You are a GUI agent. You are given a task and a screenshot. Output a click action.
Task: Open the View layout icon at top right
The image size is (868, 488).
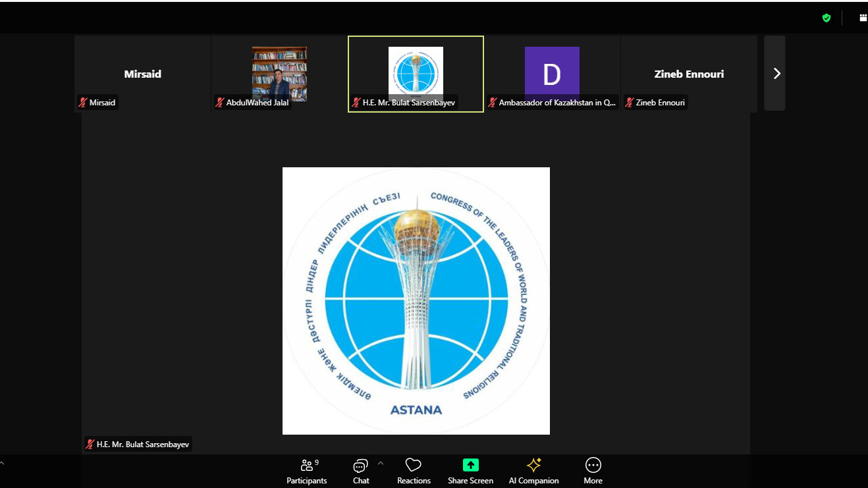pos(863,18)
